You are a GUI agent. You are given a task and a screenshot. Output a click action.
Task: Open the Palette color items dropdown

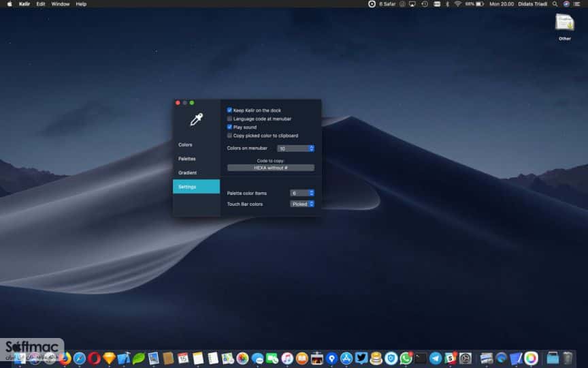click(x=302, y=193)
